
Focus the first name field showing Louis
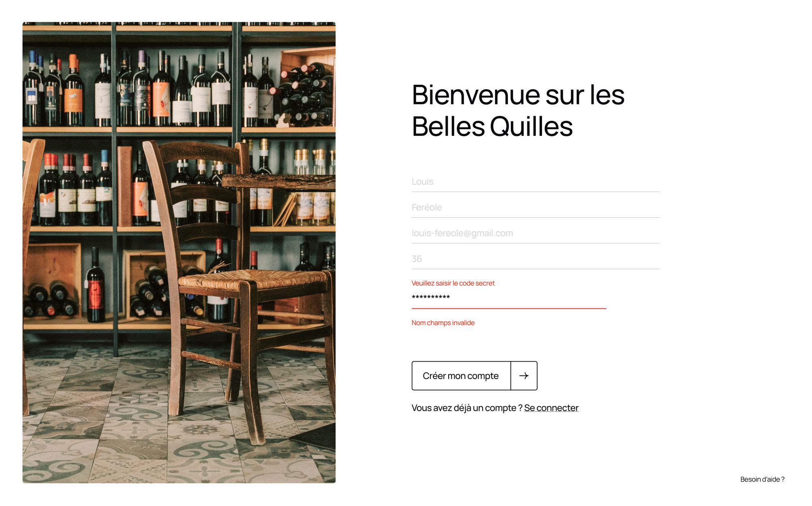536,182
